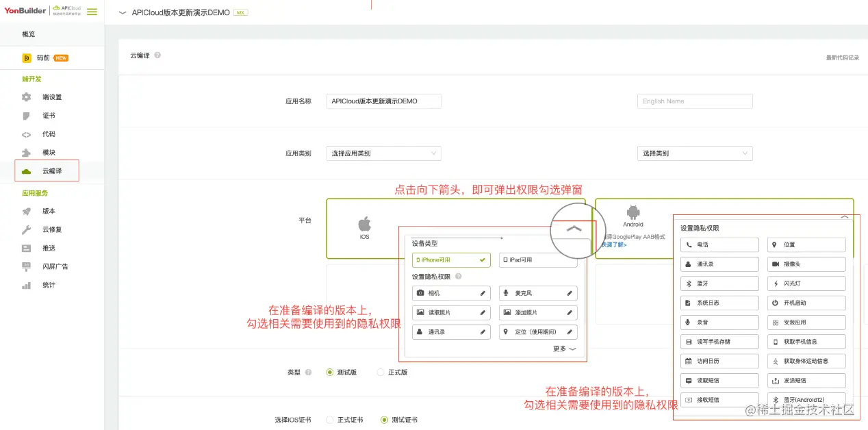
Task: Click the Android 通讯录 permission button
Action: 720,264
